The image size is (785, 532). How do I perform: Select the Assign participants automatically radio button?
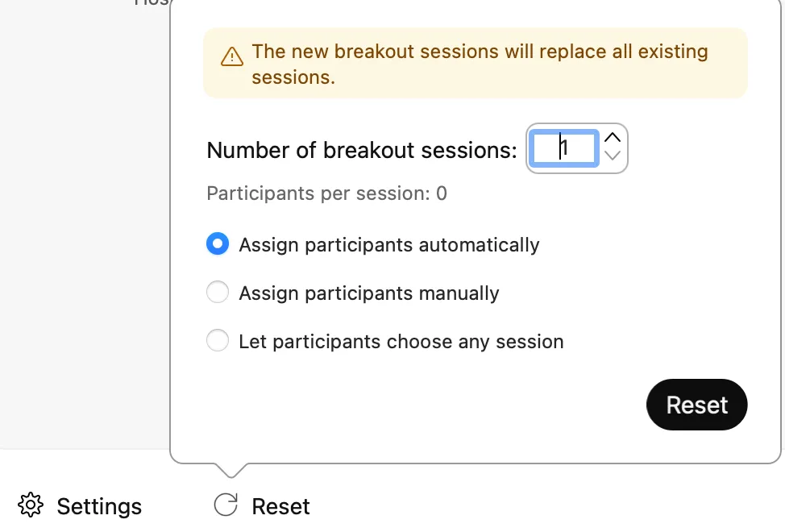pyautogui.click(x=218, y=244)
